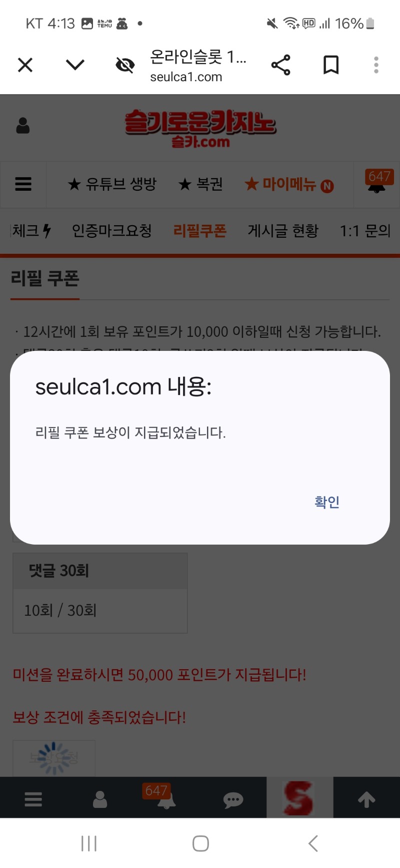
Task: Open the chat bubble icon in bottom bar
Action: [233, 800]
